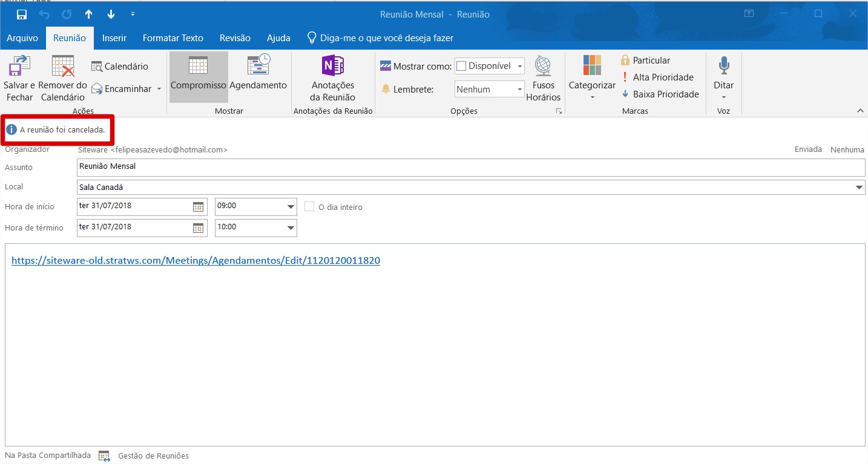Expand the start time 09:00 dropdown
This screenshot has height=464, width=868.
coord(291,207)
